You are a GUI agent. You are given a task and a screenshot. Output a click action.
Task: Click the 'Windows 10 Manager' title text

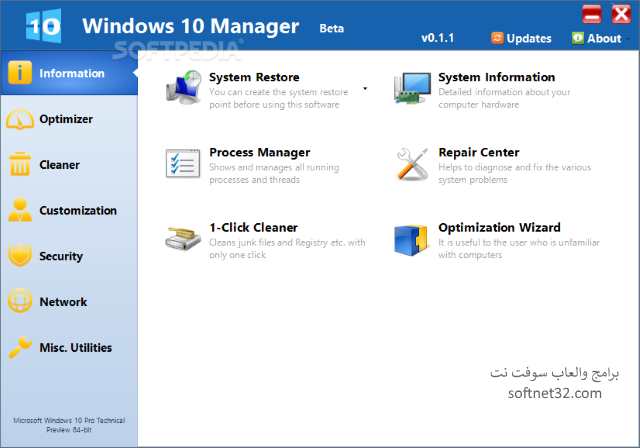(x=190, y=26)
